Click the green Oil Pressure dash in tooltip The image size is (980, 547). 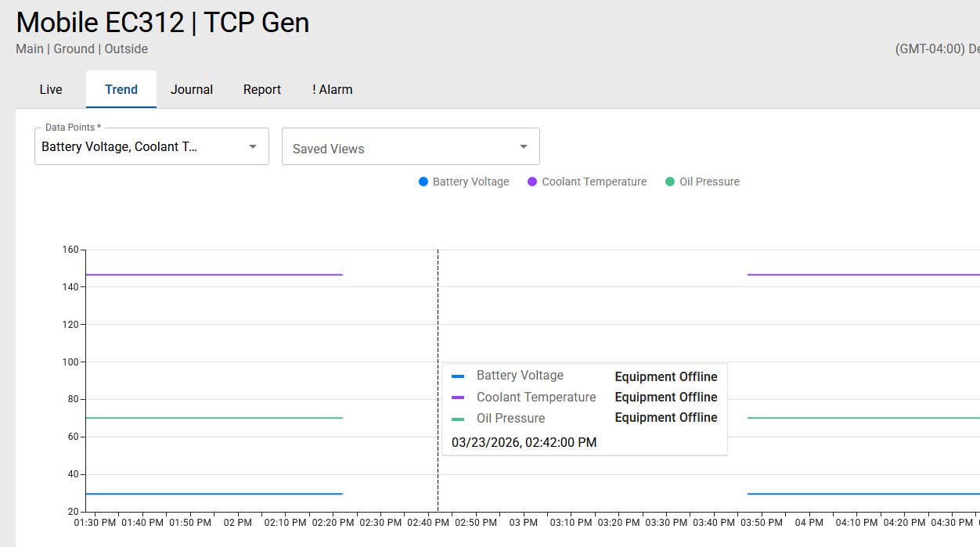pos(459,419)
